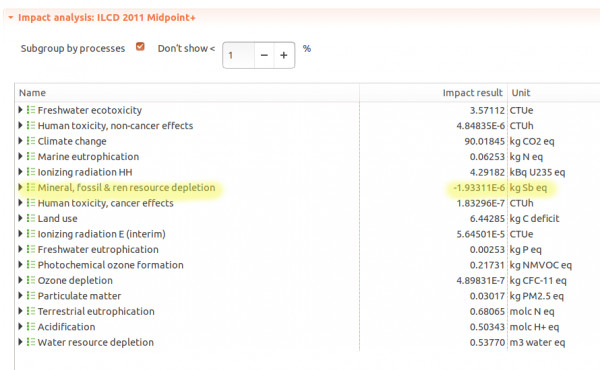Expand the Marine eutrophication row
Image resolution: width=600 pixels, height=370 pixels.
click(x=20, y=156)
